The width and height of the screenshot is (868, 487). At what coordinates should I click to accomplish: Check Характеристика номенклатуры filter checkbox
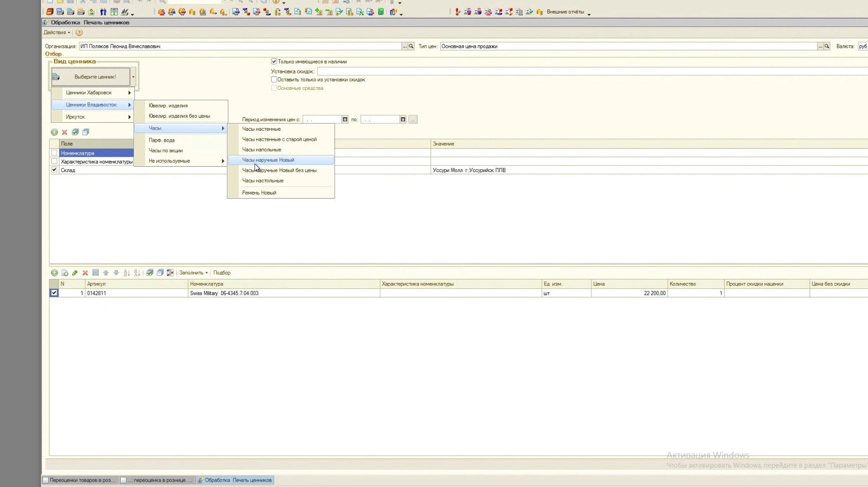pos(54,162)
